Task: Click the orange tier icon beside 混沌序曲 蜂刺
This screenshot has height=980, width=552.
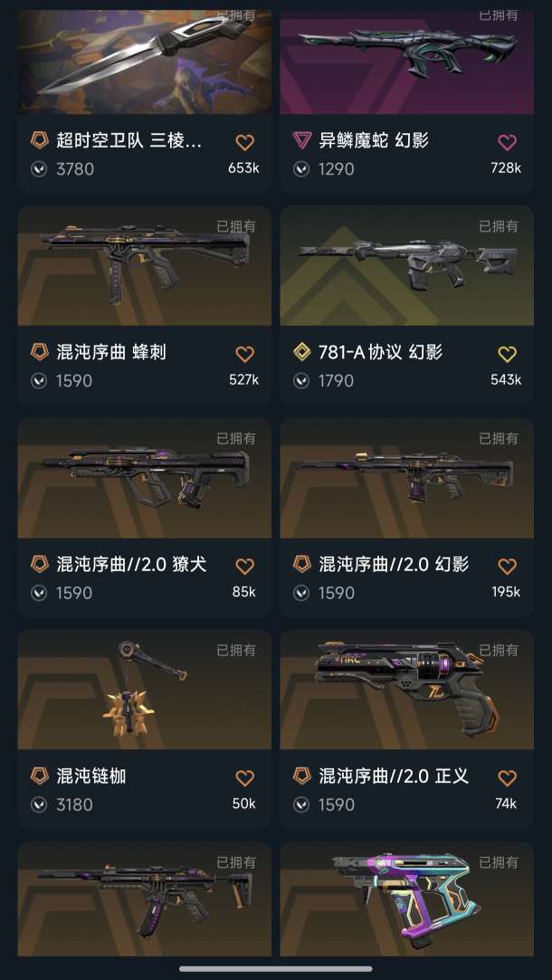Action: tap(40, 352)
